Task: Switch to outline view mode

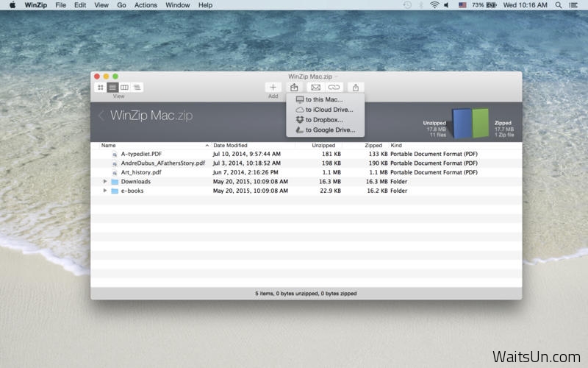Action: point(137,88)
